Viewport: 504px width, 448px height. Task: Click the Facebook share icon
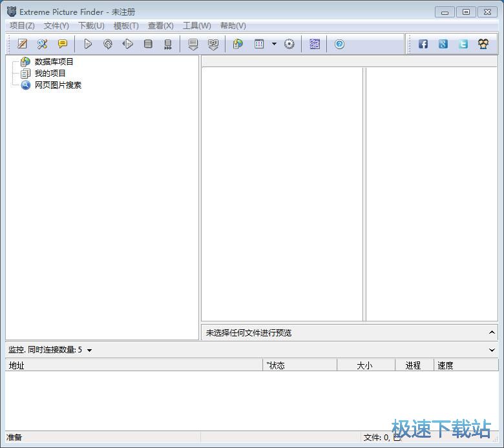(423, 44)
